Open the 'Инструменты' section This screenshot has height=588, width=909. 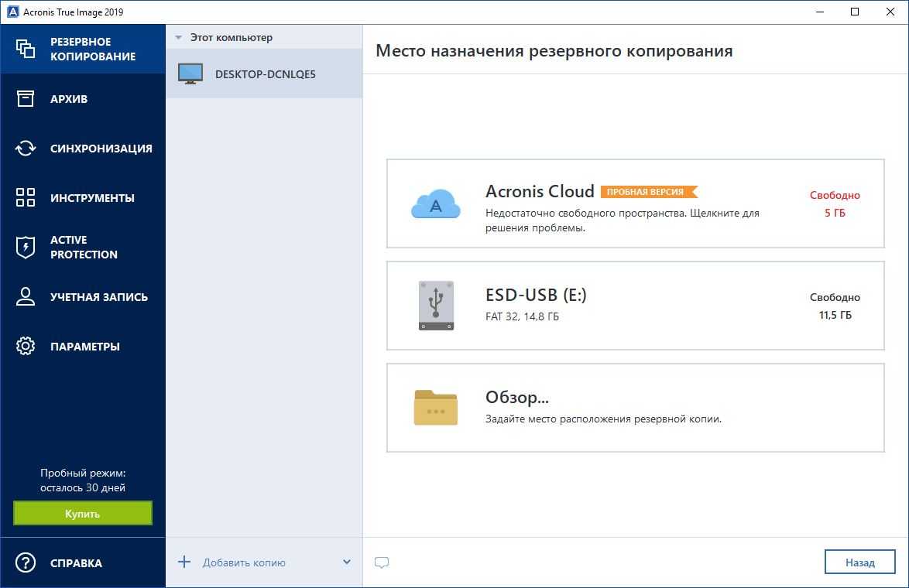pos(92,198)
